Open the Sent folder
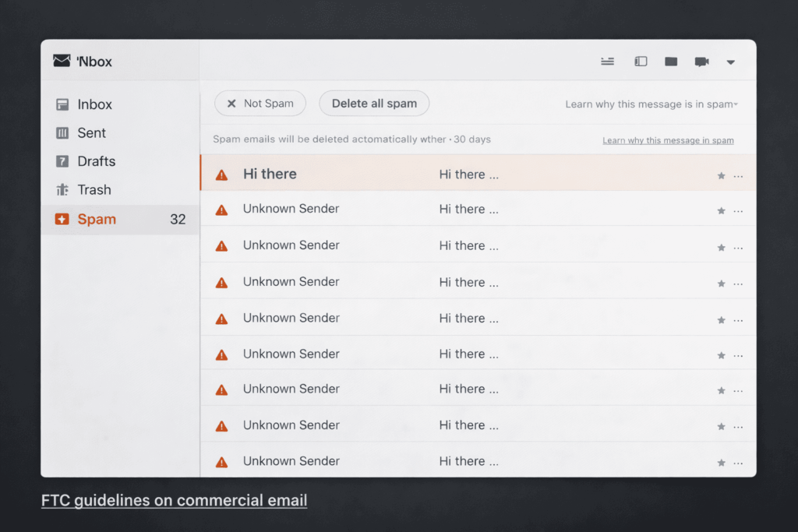 pos(91,133)
